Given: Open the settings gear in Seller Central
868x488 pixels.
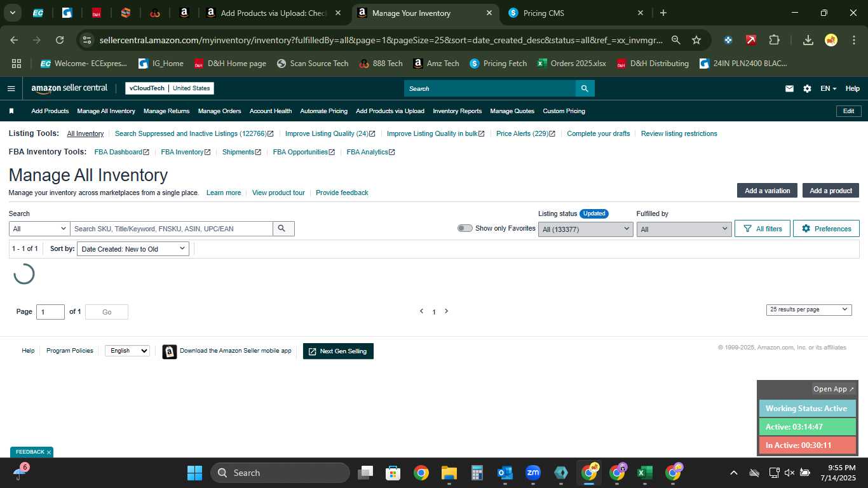Looking at the screenshot, I should pyautogui.click(x=807, y=88).
